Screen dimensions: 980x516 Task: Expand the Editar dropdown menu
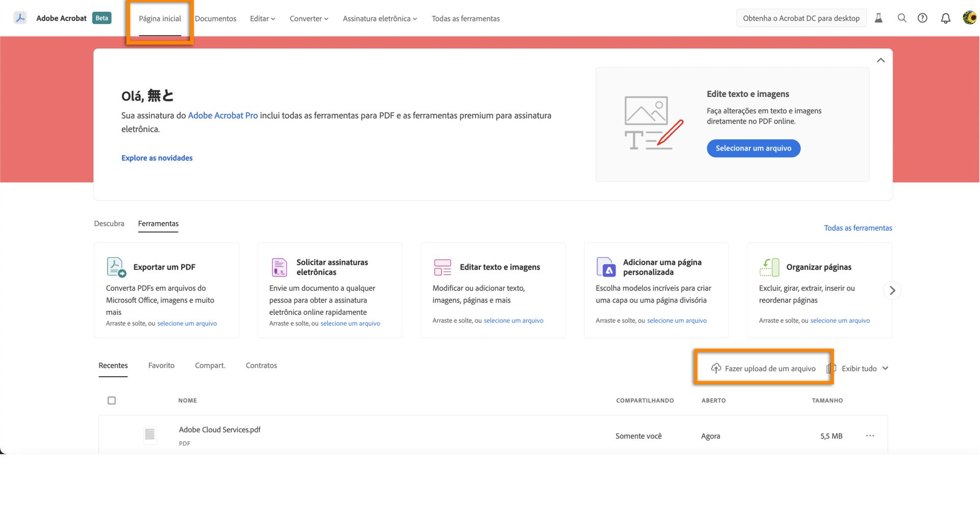pos(262,18)
